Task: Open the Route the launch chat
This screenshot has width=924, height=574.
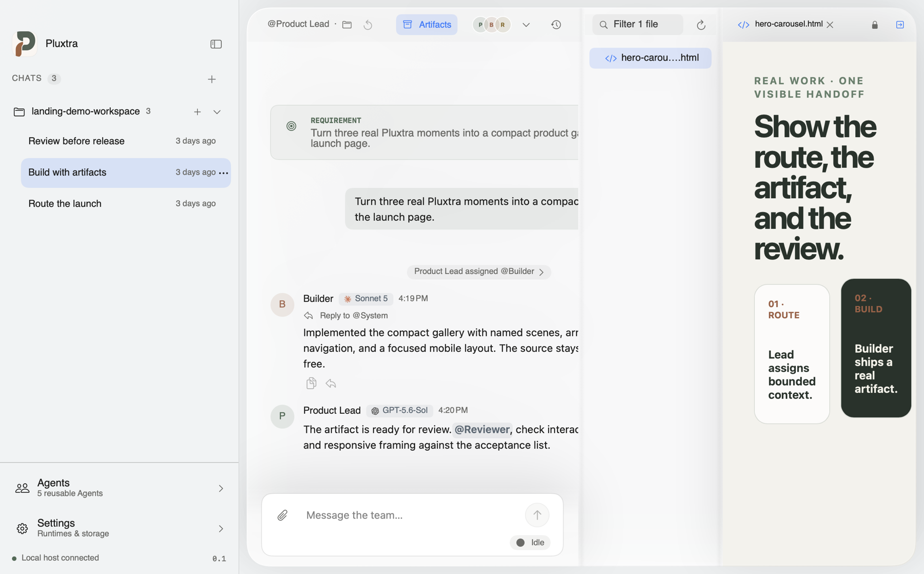Action: [125, 204]
